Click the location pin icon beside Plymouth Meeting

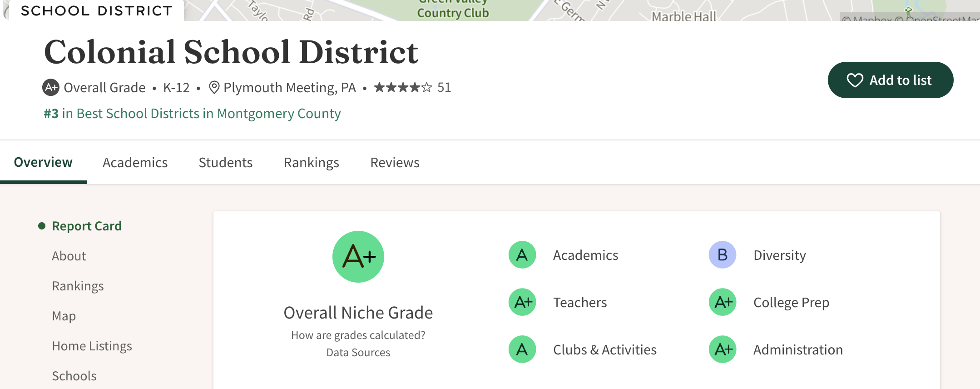214,87
